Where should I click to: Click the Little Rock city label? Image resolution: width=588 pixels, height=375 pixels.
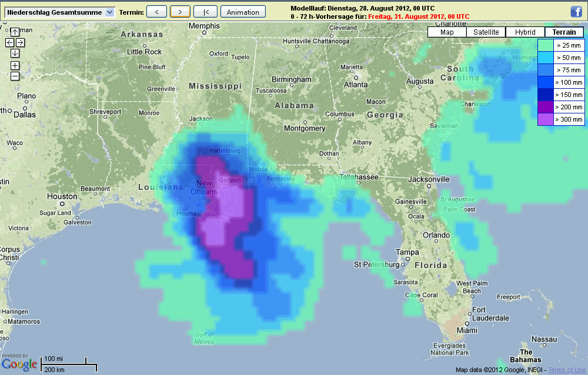tap(144, 52)
